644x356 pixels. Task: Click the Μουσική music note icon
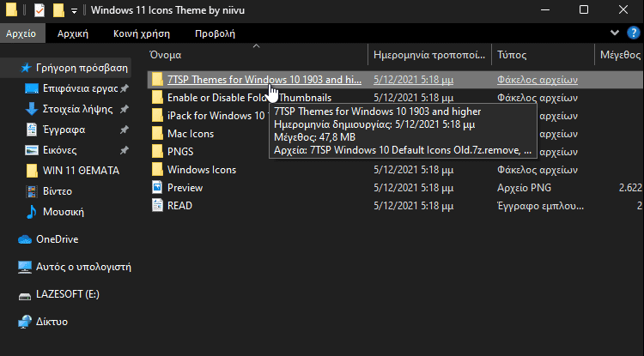[x=31, y=212]
